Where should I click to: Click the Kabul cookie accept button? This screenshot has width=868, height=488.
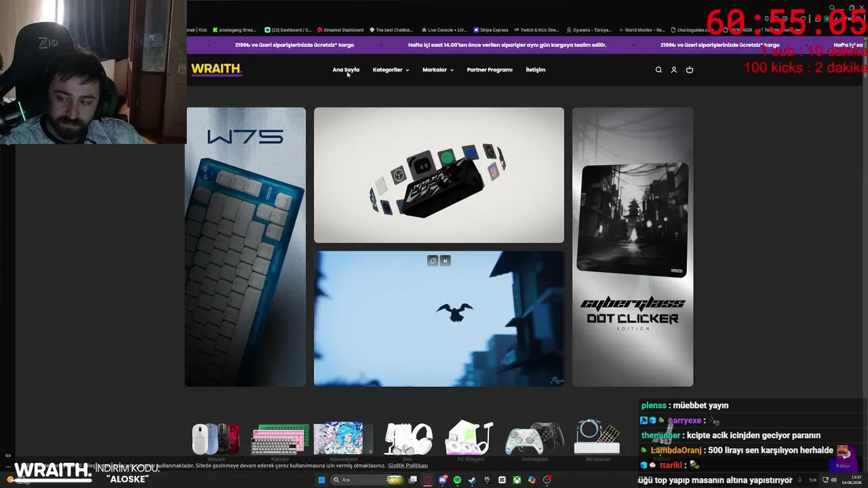coord(843,466)
